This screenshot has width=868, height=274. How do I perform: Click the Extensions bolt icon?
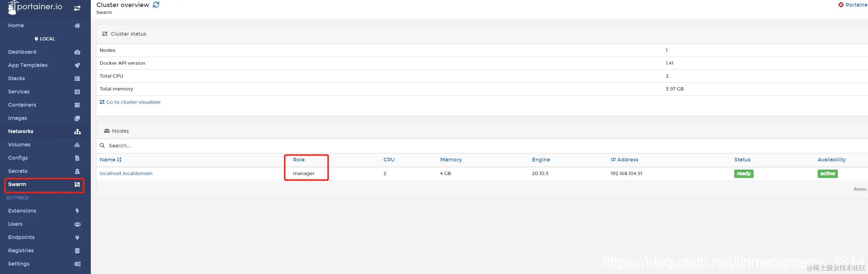click(77, 211)
